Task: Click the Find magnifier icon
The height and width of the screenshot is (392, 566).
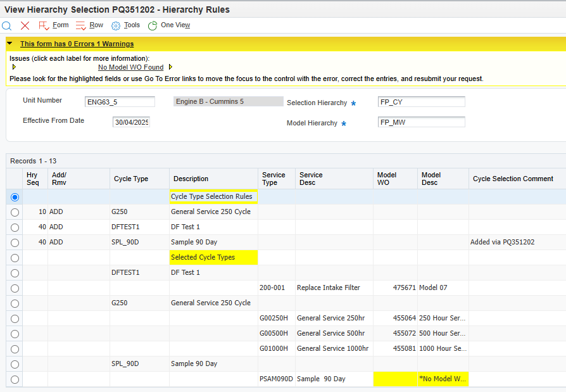Action: [7, 25]
